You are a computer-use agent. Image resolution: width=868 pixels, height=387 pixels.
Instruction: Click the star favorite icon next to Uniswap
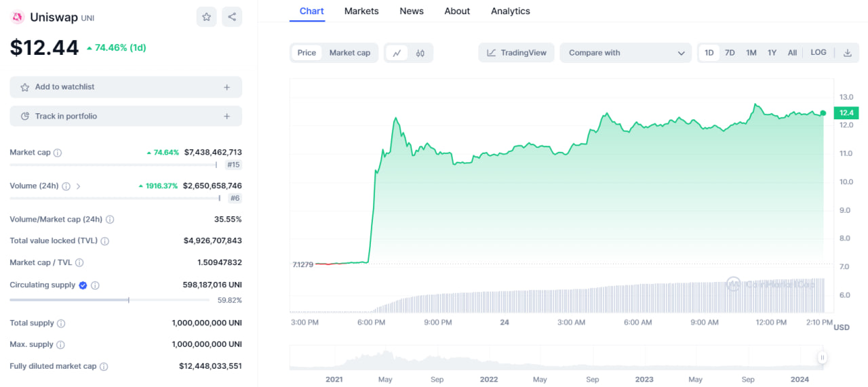tap(206, 17)
